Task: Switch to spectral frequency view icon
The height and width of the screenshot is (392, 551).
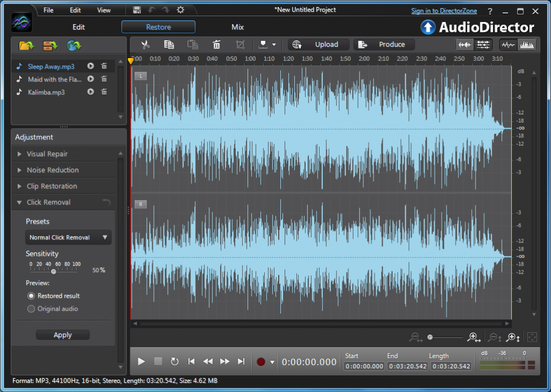Action: pyautogui.click(x=527, y=45)
